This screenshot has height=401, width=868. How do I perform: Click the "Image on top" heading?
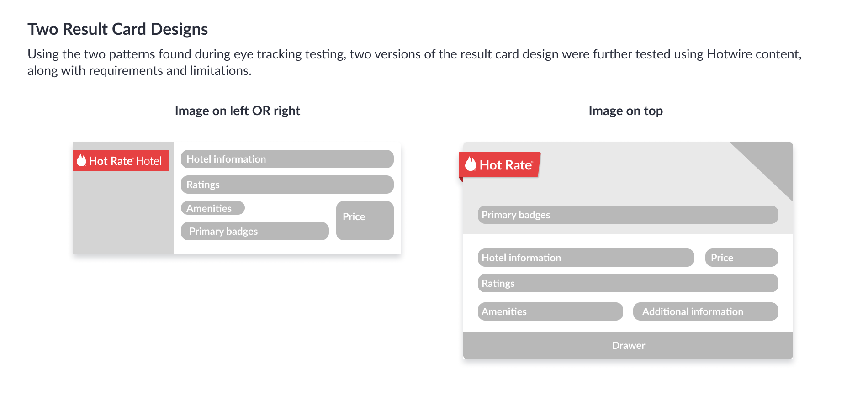tap(625, 111)
